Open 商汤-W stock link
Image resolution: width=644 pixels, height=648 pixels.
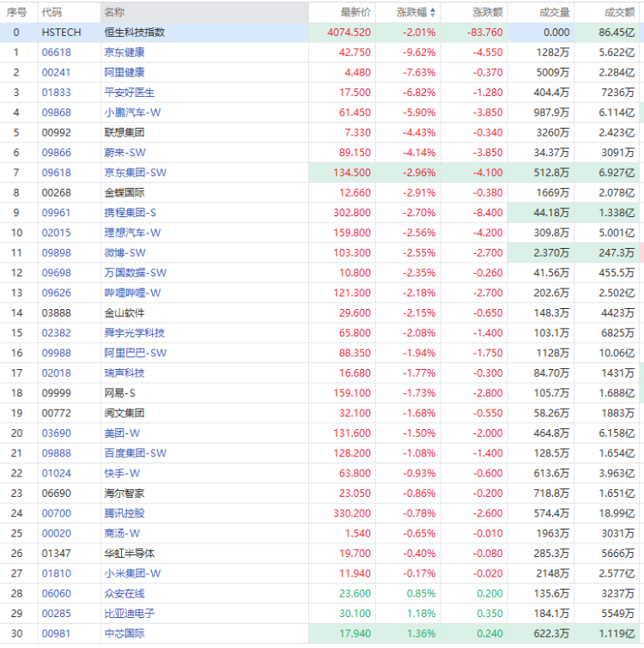point(122,533)
